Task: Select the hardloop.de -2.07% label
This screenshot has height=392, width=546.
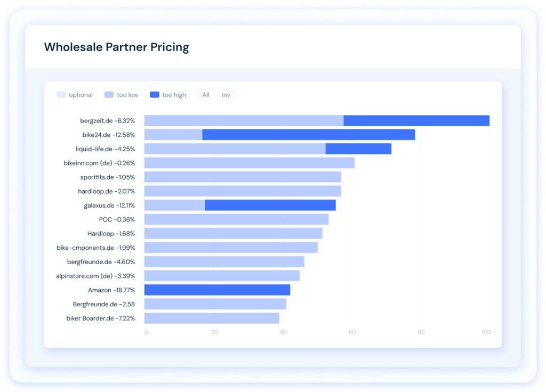Action: 106,191
